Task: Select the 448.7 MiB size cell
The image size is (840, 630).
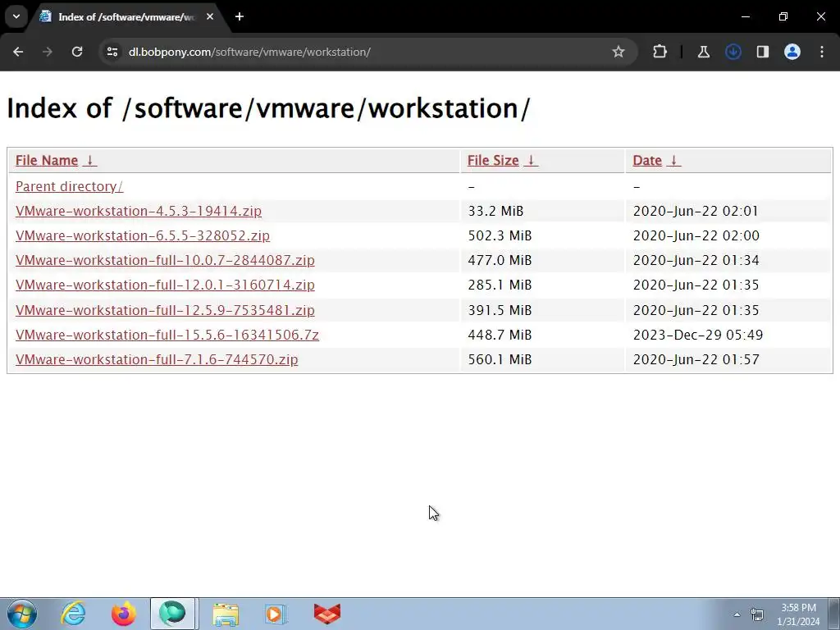Action: pyautogui.click(x=542, y=335)
